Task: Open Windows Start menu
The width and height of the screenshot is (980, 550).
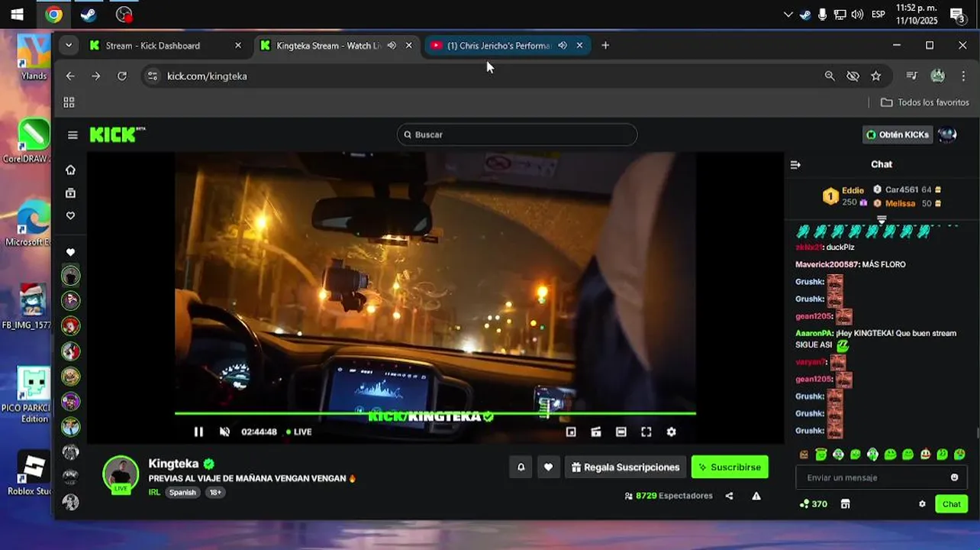Action: 17,14
